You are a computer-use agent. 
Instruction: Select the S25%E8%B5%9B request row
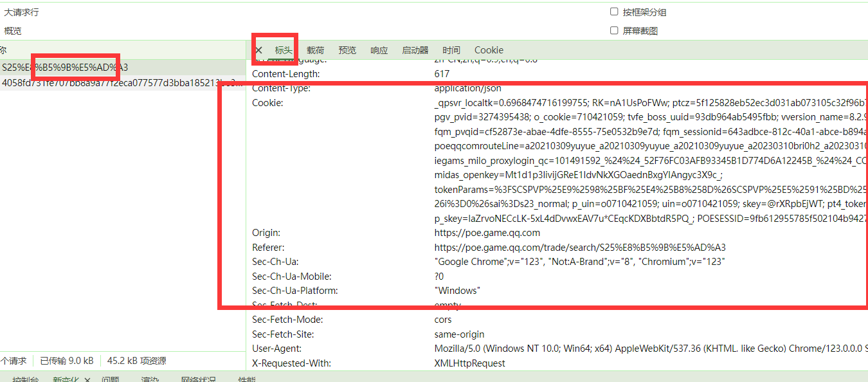coord(64,67)
